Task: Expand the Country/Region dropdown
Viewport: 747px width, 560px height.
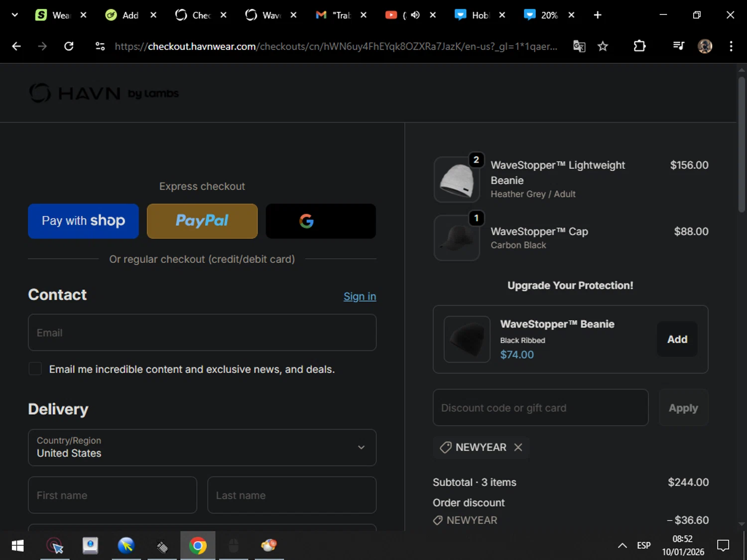Action: [x=202, y=448]
